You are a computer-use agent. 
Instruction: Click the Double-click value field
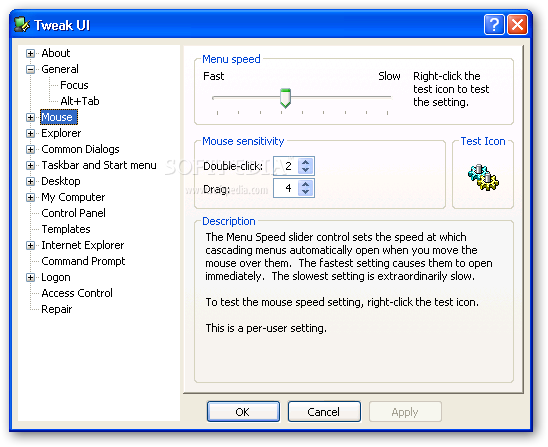pos(286,166)
